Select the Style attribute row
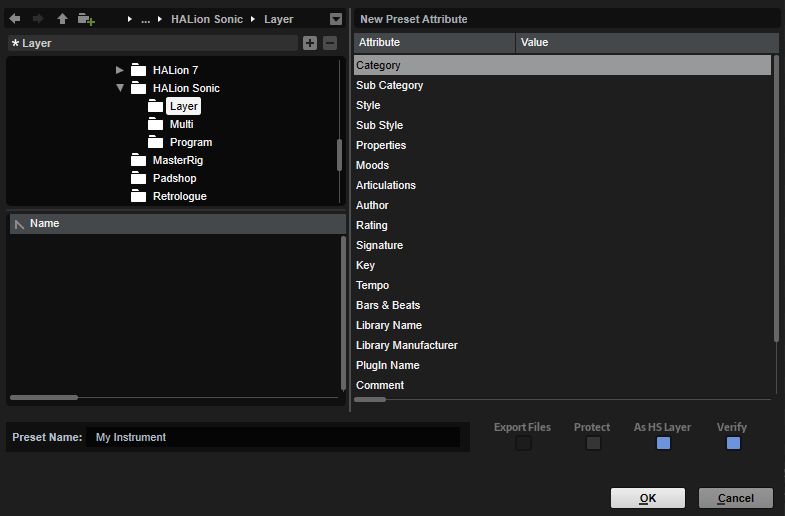The image size is (785, 516). point(563,105)
